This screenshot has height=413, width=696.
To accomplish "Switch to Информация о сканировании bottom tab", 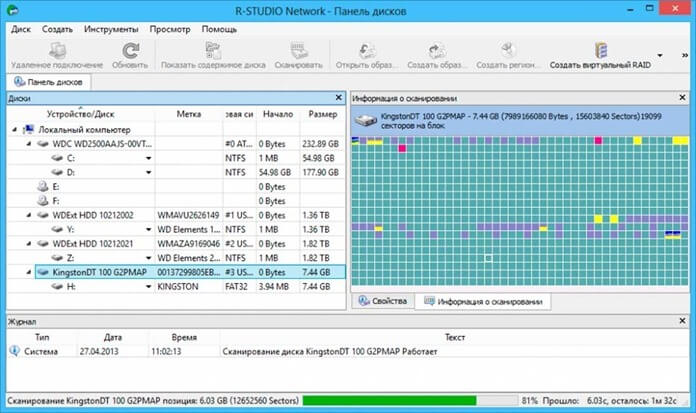I will pyautogui.click(x=483, y=302).
